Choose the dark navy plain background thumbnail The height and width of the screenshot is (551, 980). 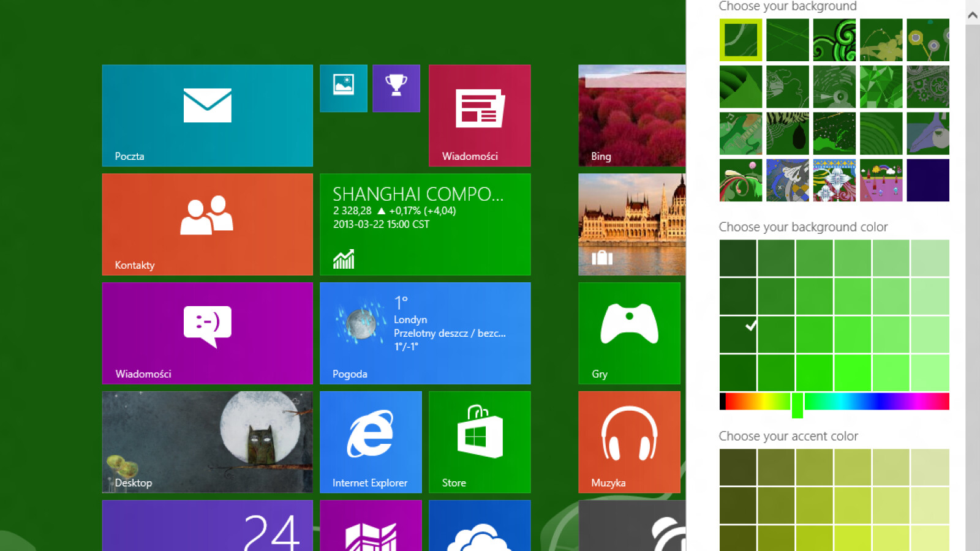tap(928, 179)
